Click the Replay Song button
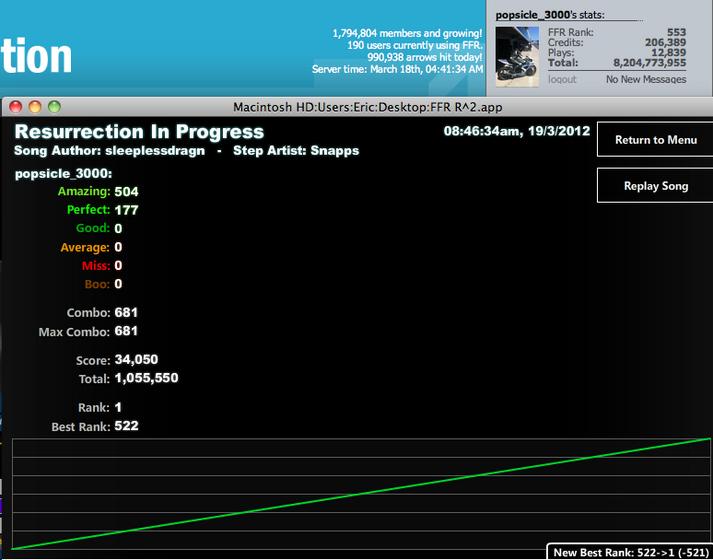The height and width of the screenshot is (560, 713). [655, 185]
